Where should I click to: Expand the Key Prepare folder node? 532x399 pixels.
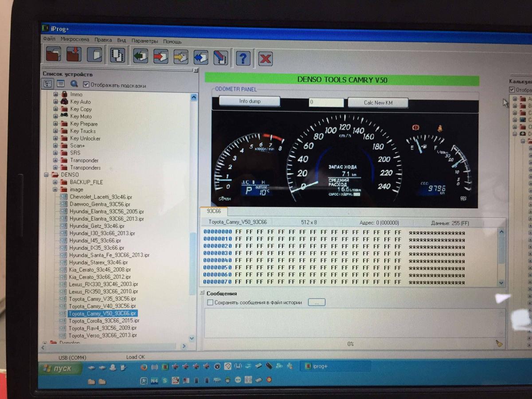click(55, 124)
